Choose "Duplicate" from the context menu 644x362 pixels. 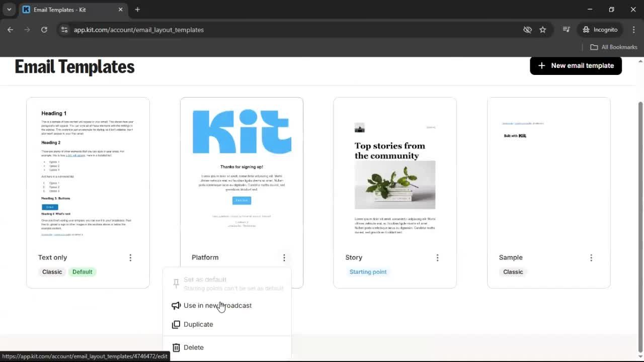198,324
